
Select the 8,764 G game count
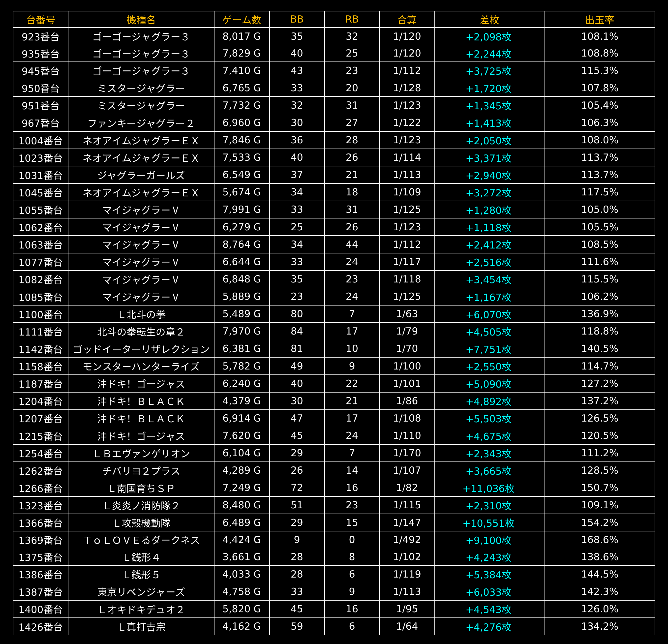pyautogui.click(x=242, y=245)
